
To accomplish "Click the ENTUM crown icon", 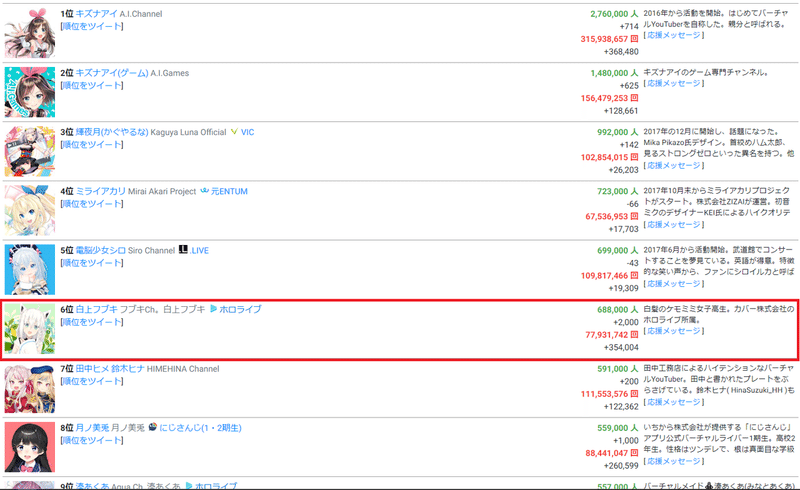I will 205,191.
